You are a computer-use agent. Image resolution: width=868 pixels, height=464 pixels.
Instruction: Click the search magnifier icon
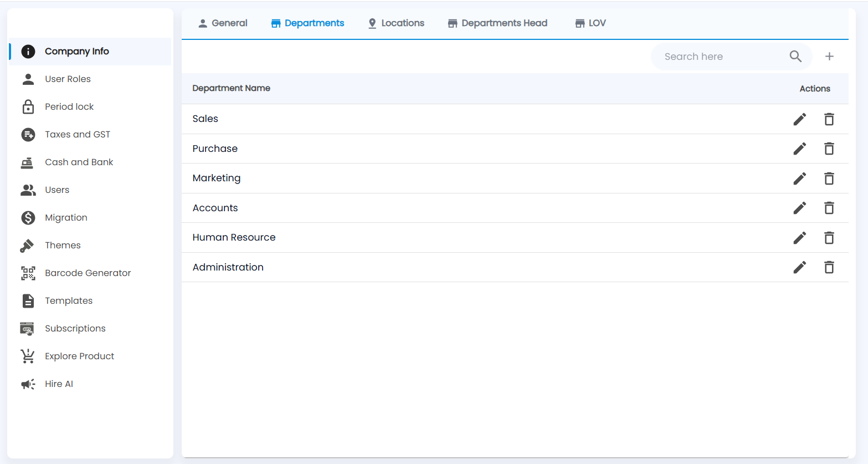tap(795, 56)
